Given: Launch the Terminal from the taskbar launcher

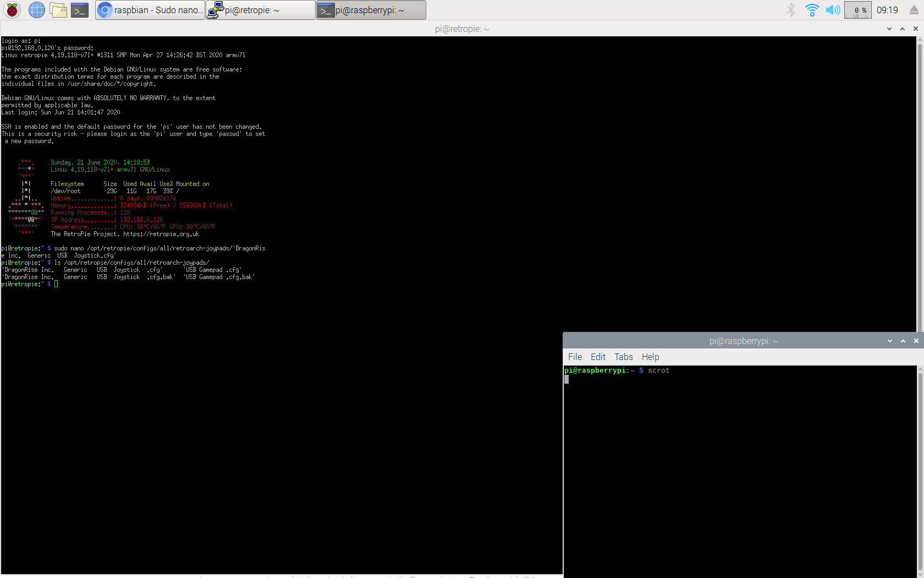Looking at the screenshot, I should 80,10.
